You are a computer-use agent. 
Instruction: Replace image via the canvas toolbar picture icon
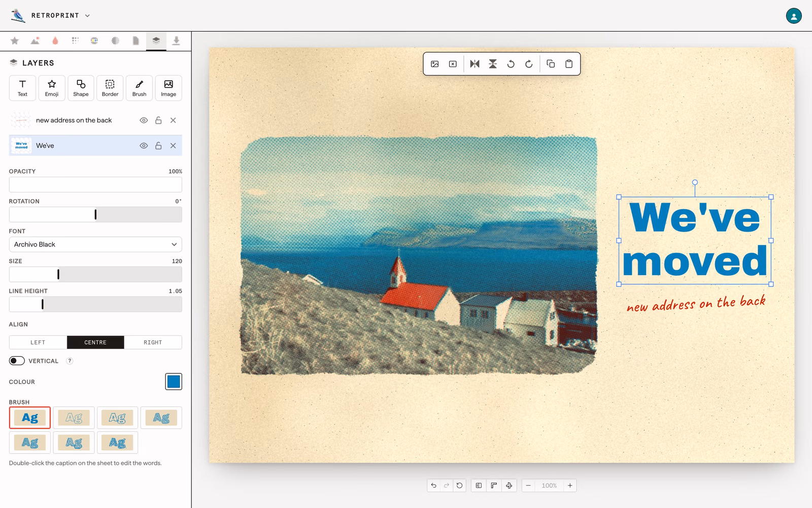(x=435, y=64)
